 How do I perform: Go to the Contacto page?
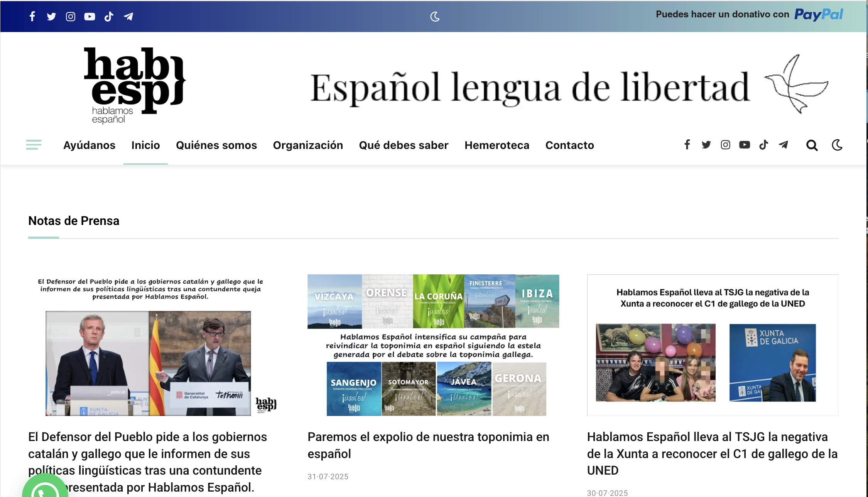[x=569, y=145]
